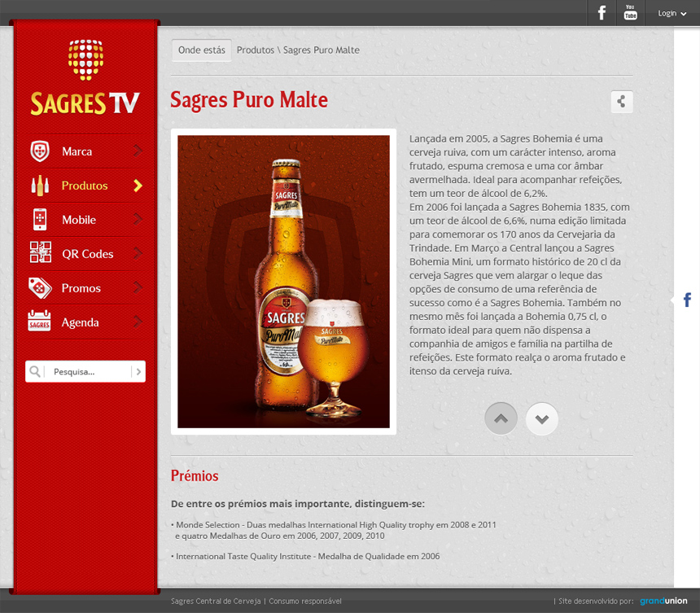700x613 pixels.
Task: Open Consumo responsável footer link
Action: tap(305, 601)
